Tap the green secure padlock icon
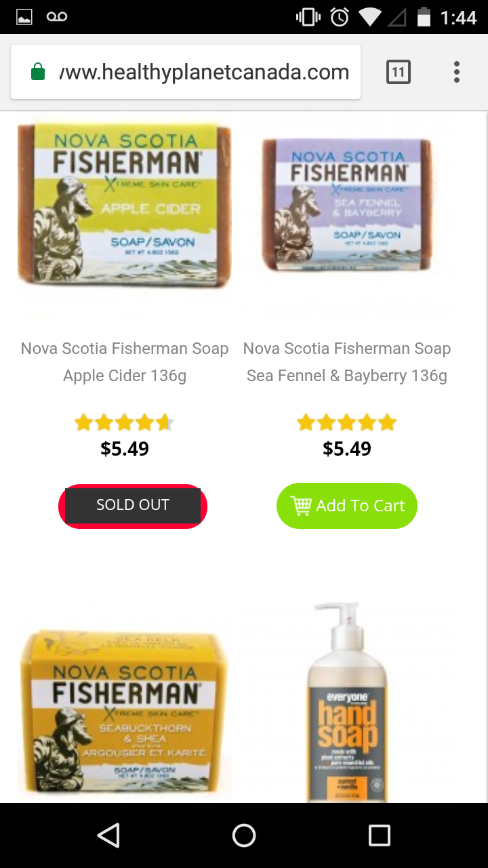This screenshot has width=488, height=868. [39, 72]
